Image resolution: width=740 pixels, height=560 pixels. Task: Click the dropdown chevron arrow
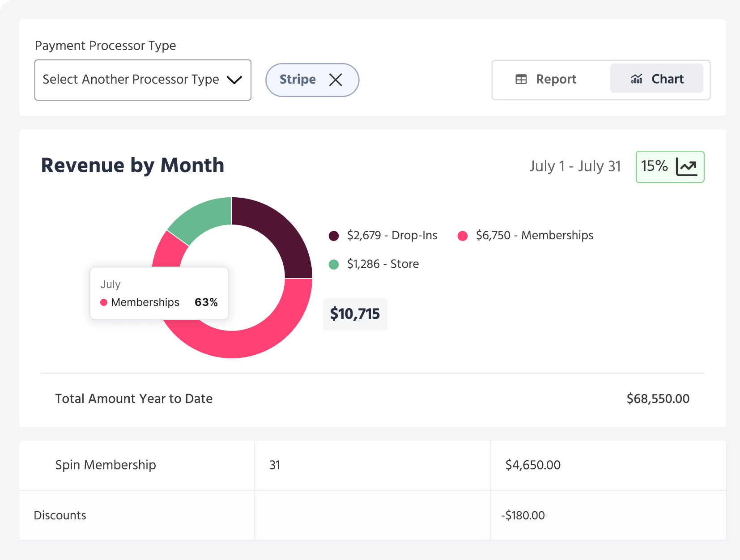[x=234, y=80]
